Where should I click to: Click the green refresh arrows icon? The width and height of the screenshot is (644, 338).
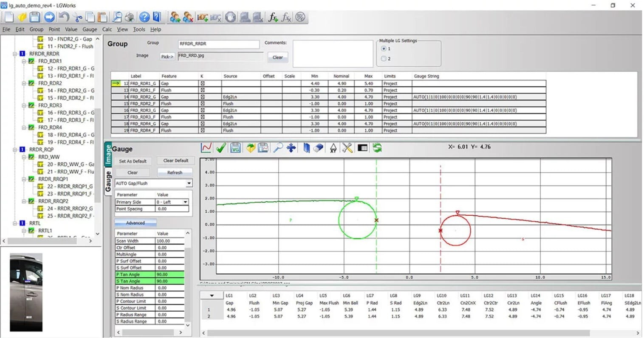pos(377,148)
